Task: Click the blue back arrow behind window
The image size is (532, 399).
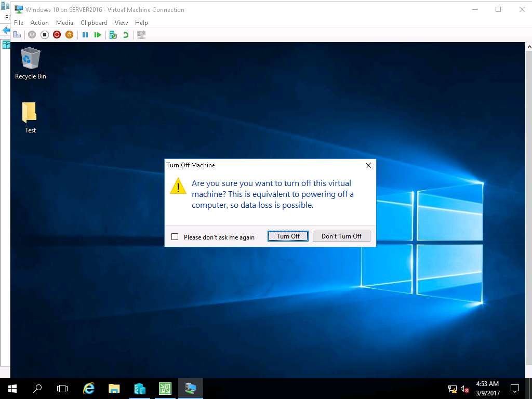Action: [x=6, y=31]
